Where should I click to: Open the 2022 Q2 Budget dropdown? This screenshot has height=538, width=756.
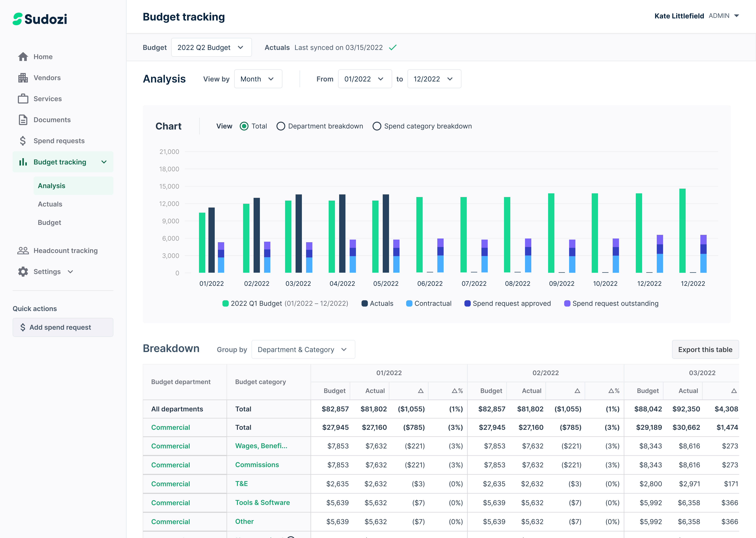[x=211, y=47]
